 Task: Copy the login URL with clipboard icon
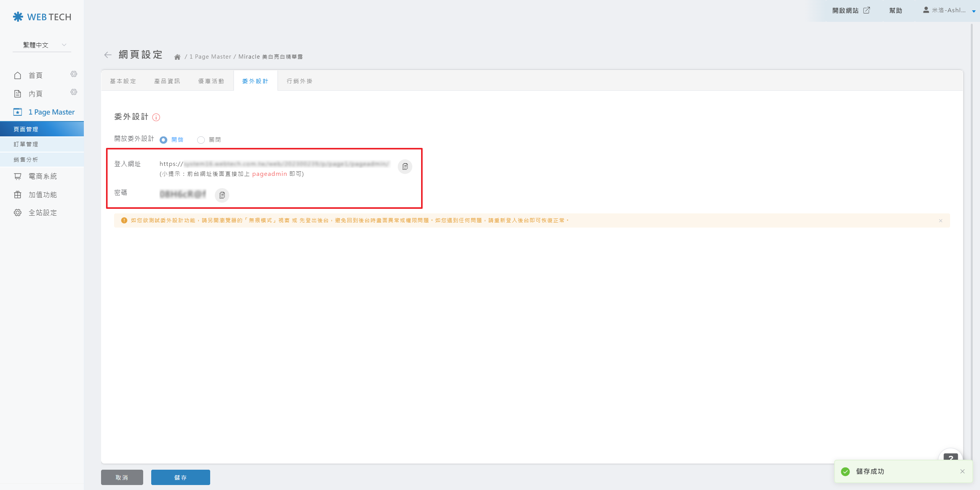click(405, 166)
